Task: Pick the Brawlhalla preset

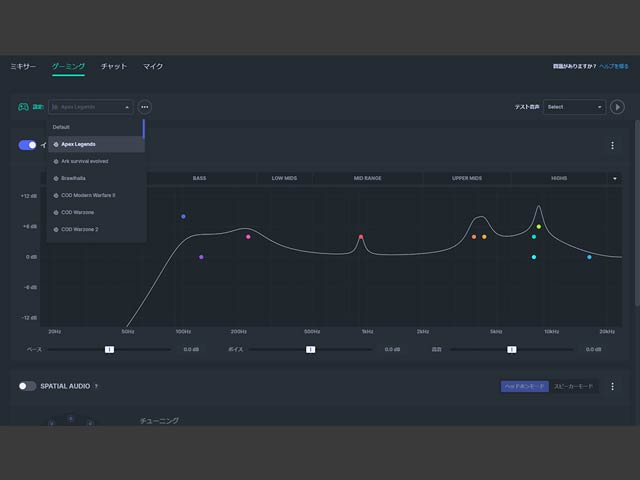Action: click(x=96, y=178)
